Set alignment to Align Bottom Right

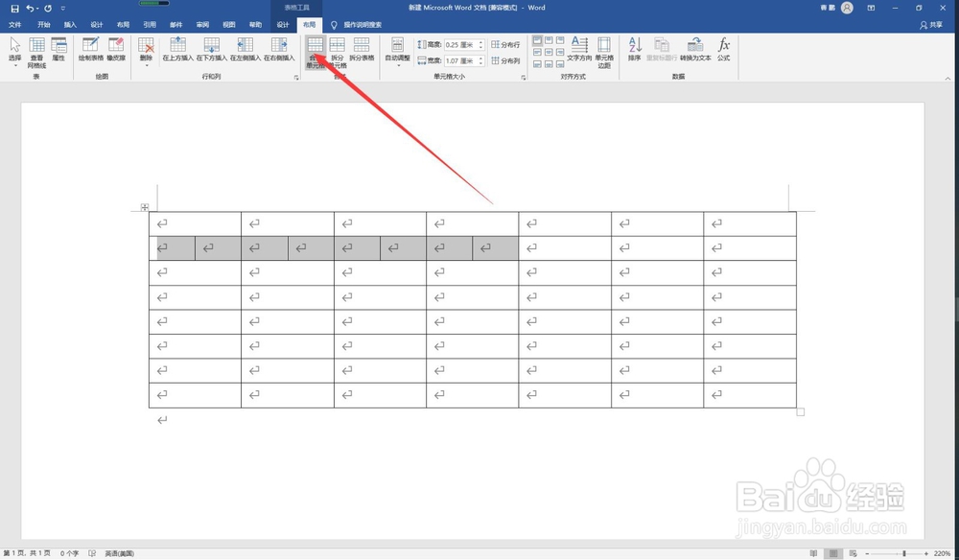(x=560, y=63)
